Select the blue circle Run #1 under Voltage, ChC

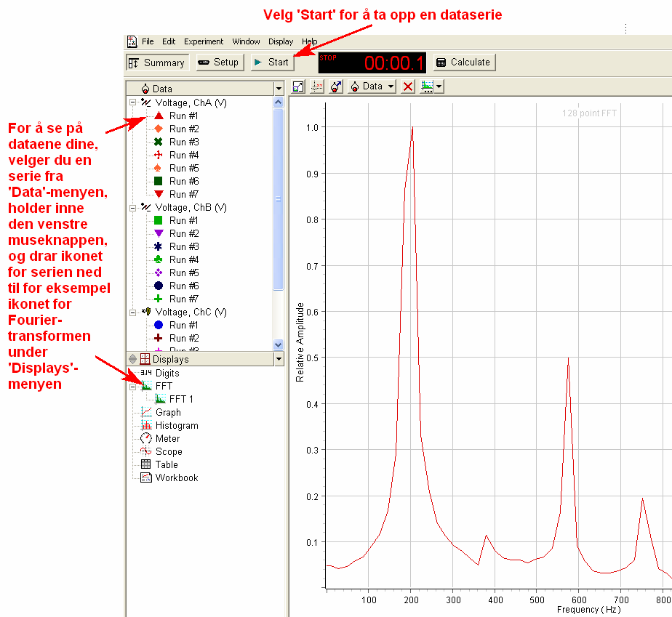tap(177, 325)
